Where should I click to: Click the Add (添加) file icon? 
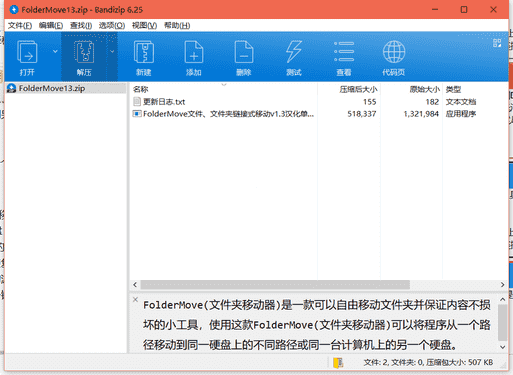click(x=194, y=52)
